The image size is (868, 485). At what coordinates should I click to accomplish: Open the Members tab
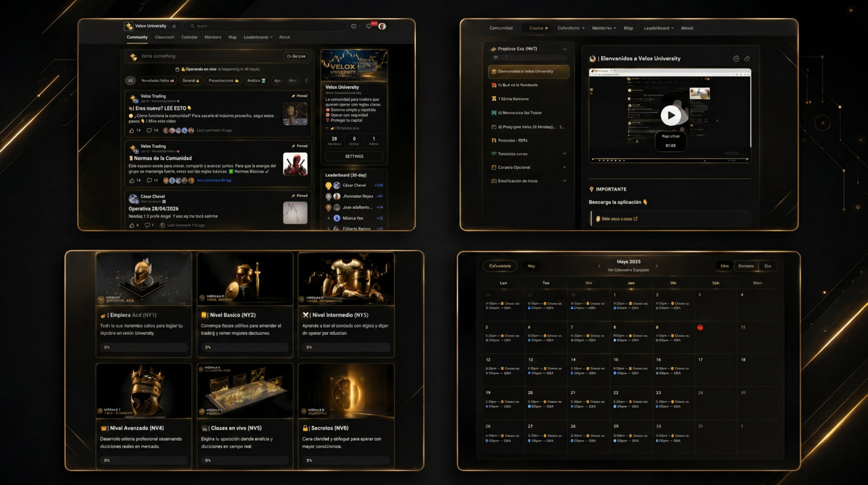213,37
